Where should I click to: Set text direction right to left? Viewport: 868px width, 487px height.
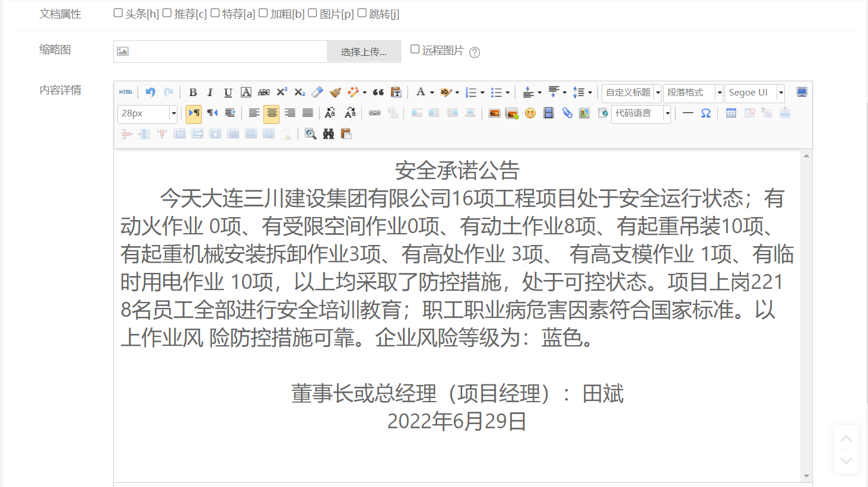click(212, 113)
